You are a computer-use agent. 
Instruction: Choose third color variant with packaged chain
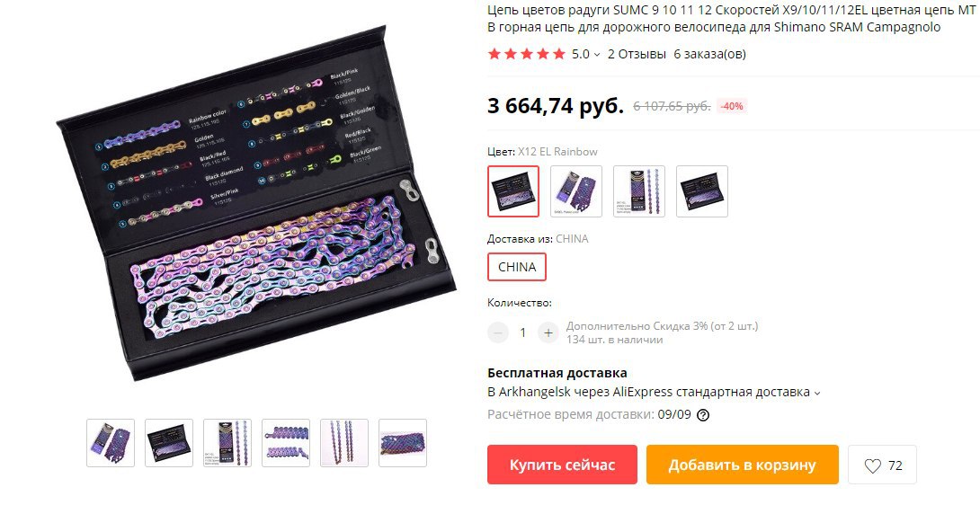click(x=639, y=191)
